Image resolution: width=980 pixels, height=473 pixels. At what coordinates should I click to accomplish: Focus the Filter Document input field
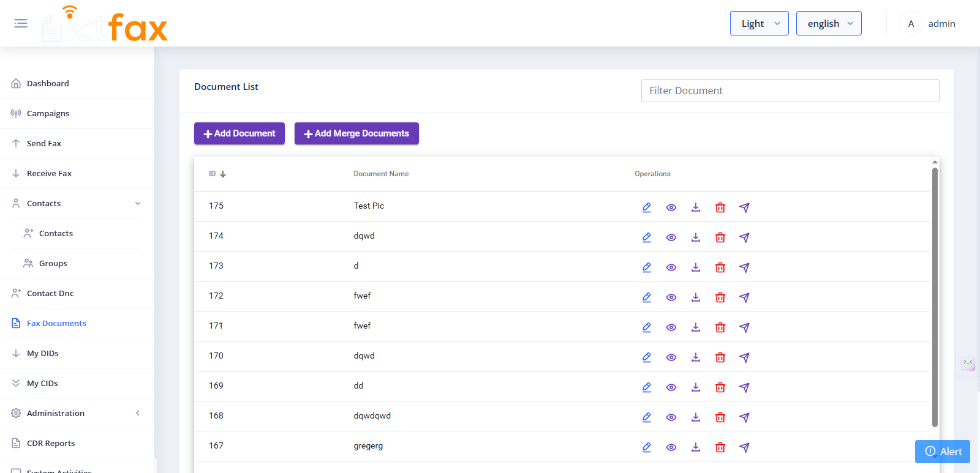(790, 91)
